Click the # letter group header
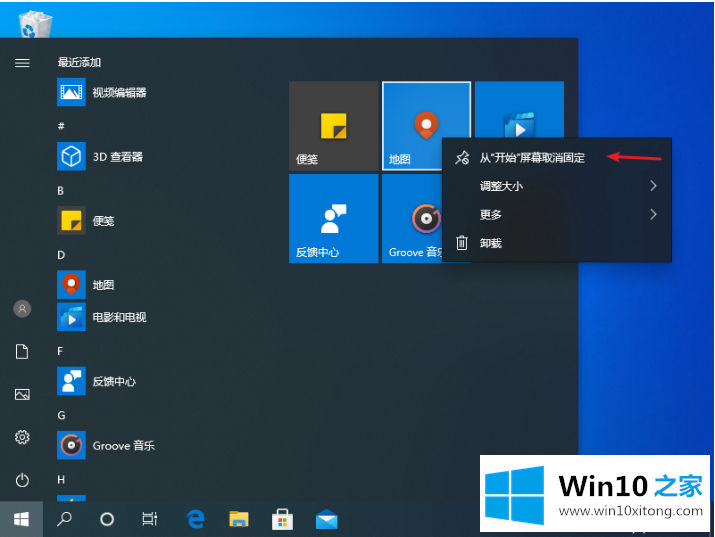The image size is (715, 537). tap(61, 126)
